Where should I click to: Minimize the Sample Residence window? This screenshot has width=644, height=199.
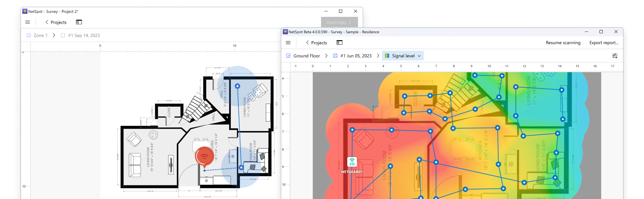(586, 32)
